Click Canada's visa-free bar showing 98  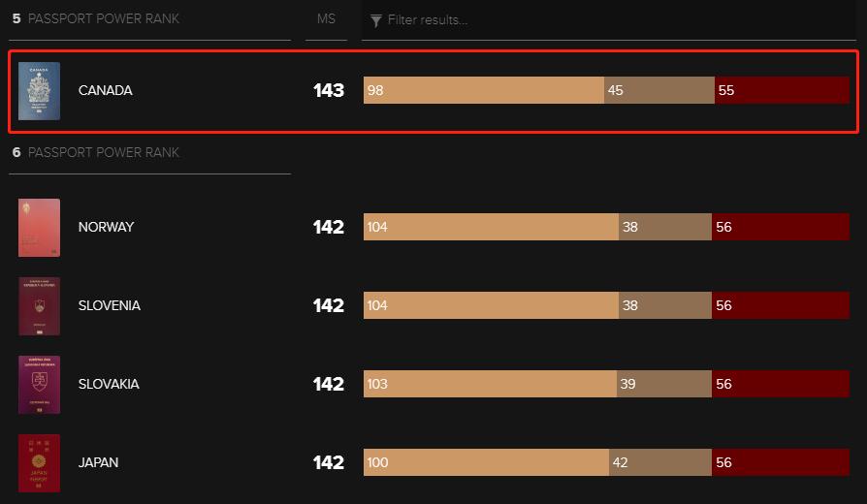[483, 90]
